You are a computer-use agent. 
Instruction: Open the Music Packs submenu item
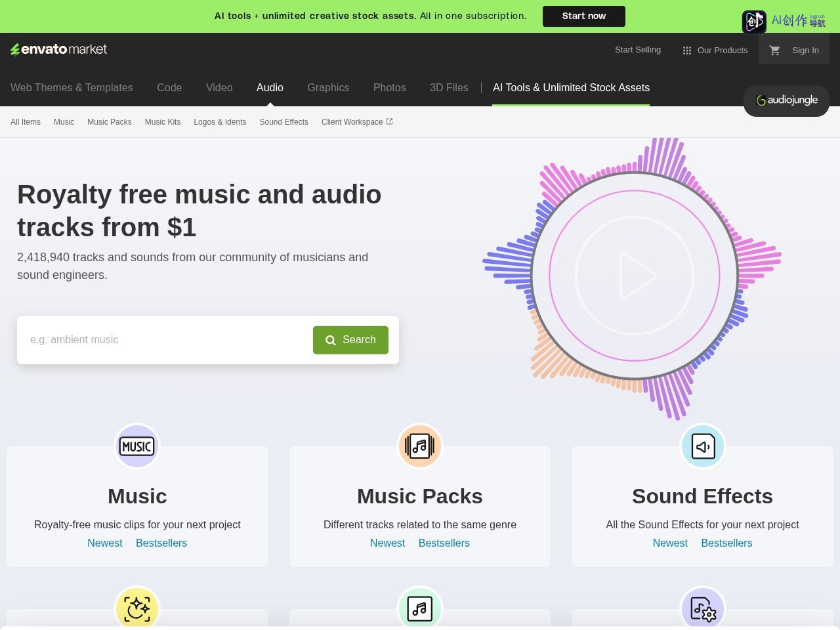(x=110, y=122)
